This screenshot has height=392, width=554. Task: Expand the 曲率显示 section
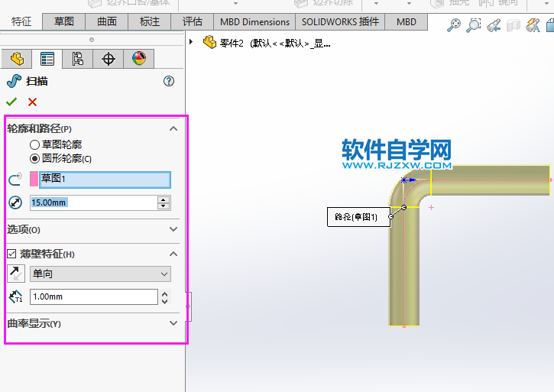click(x=173, y=323)
